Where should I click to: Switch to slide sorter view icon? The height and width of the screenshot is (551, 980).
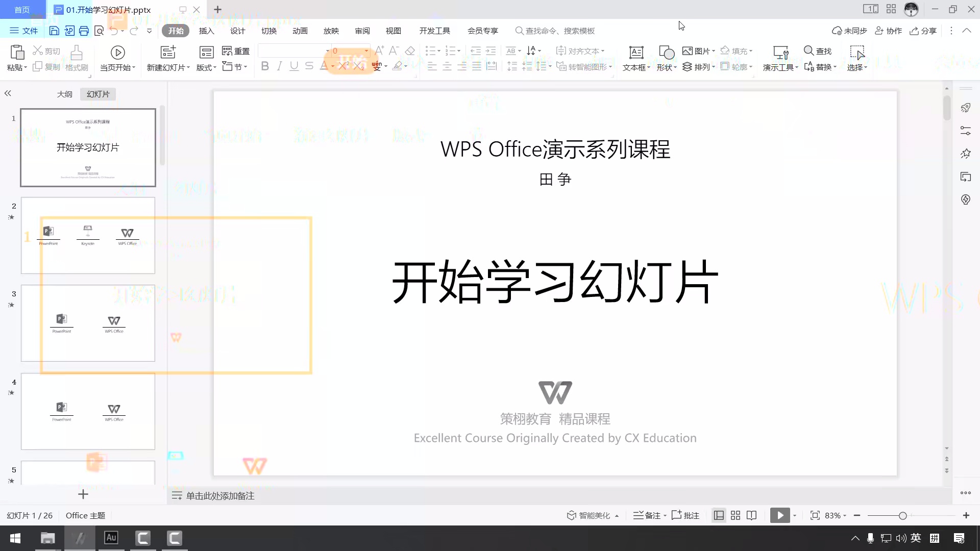pos(736,516)
